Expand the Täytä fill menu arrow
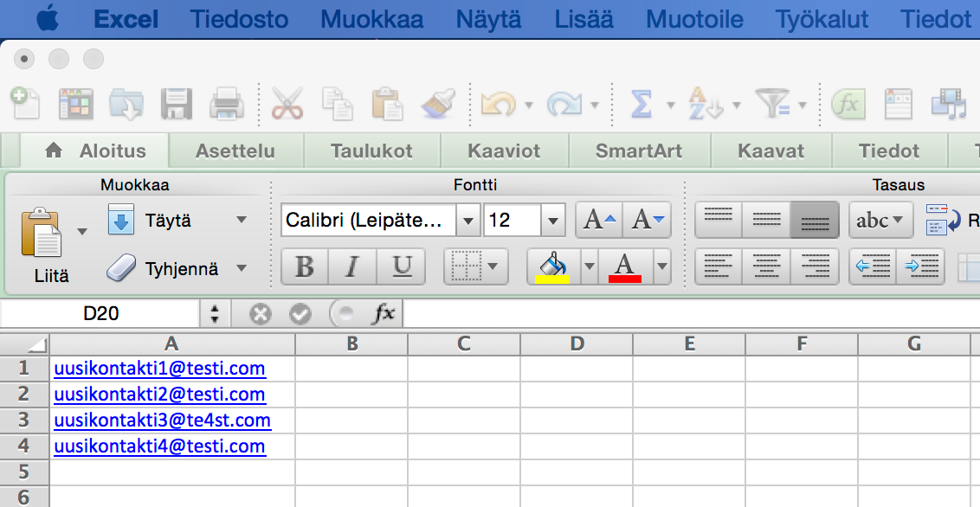980x507 pixels. (x=242, y=220)
